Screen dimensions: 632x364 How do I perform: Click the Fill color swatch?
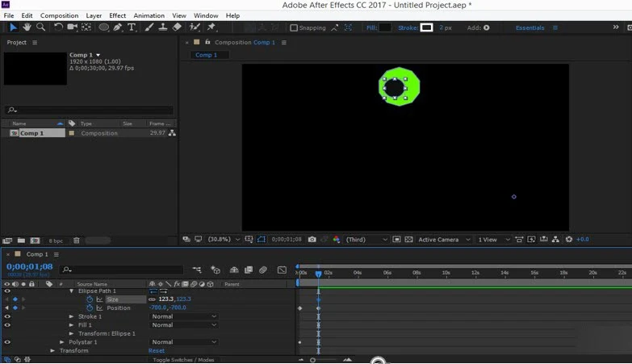(x=384, y=27)
